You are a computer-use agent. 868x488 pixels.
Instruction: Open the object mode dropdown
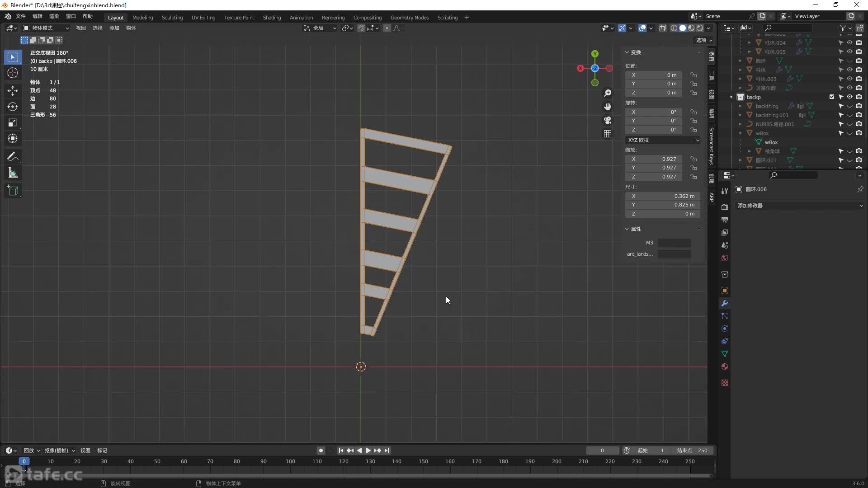[x=46, y=28]
